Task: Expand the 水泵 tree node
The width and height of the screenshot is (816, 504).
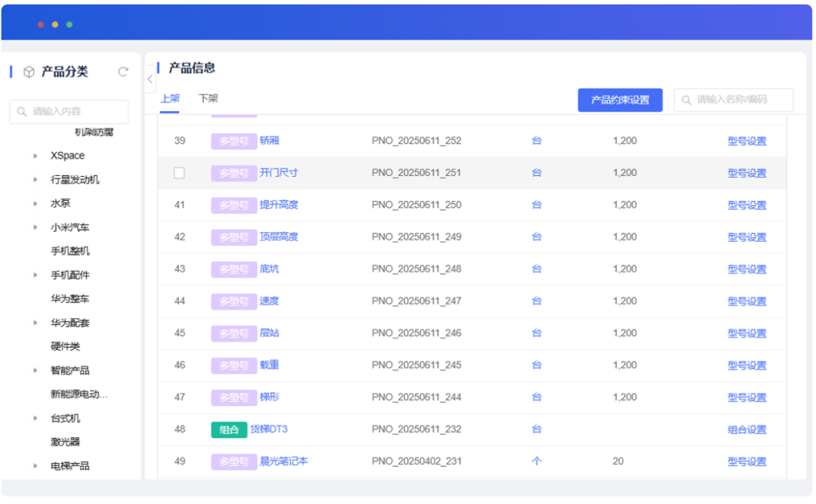Action: pos(36,203)
